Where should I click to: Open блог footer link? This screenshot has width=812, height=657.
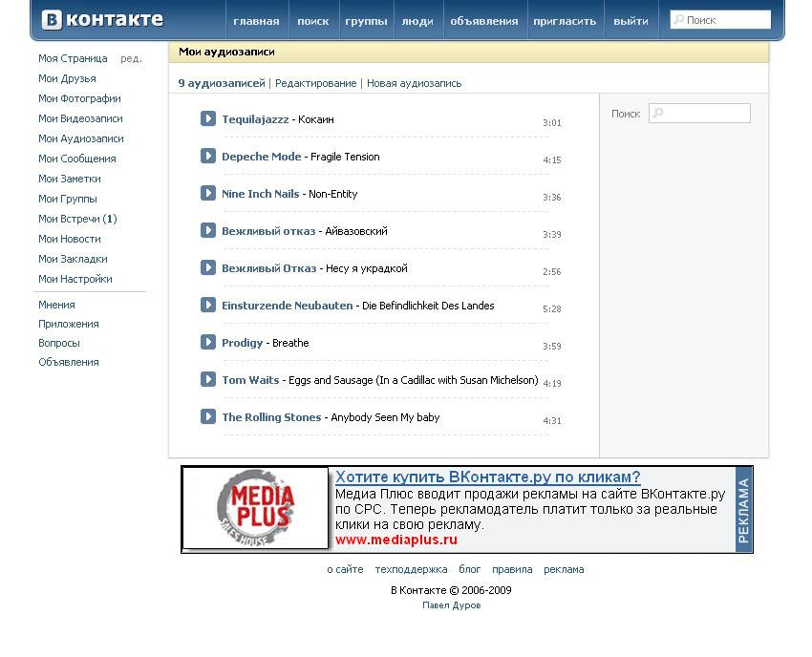470,569
